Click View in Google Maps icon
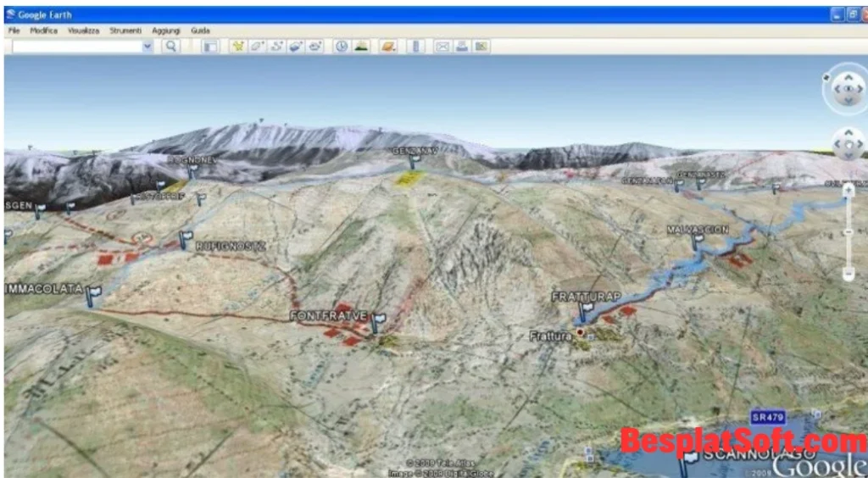Viewport: 868px width, 478px height. 481,47
